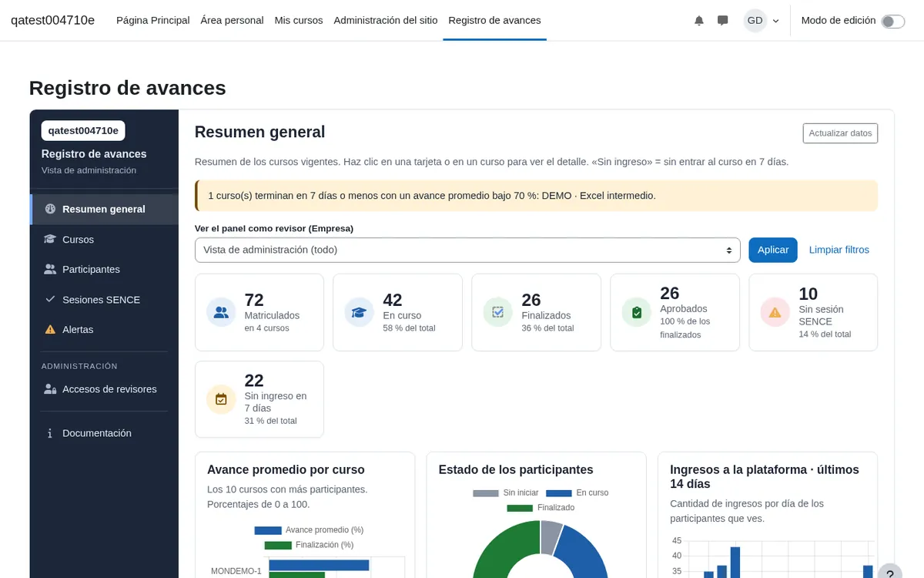The height and width of the screenshot is (578, 924).
Task: Open Sesiones SENCE in the sidebar
Action: click(104, 299)
